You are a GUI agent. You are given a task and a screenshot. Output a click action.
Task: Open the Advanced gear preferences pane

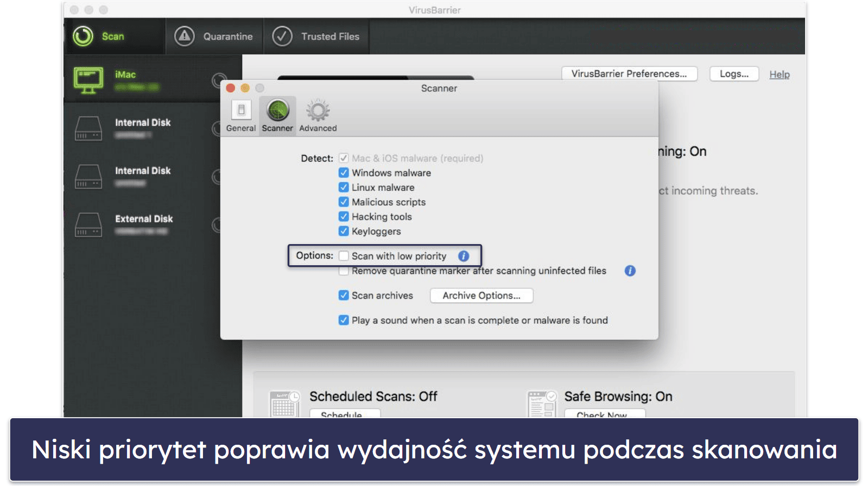click(x=318, y=116)
